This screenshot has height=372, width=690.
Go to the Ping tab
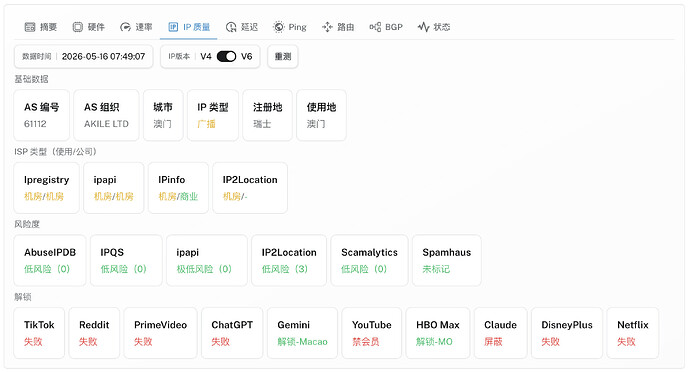pos(290,27)
